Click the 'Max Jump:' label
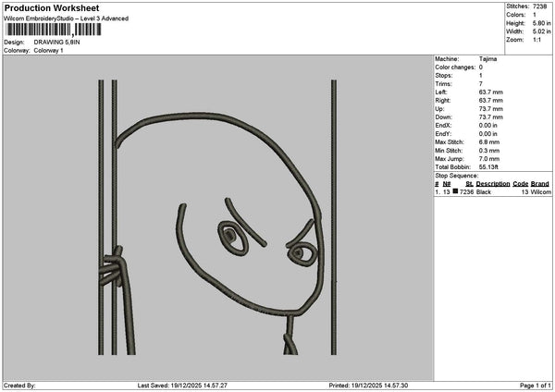 pos(450,159)
